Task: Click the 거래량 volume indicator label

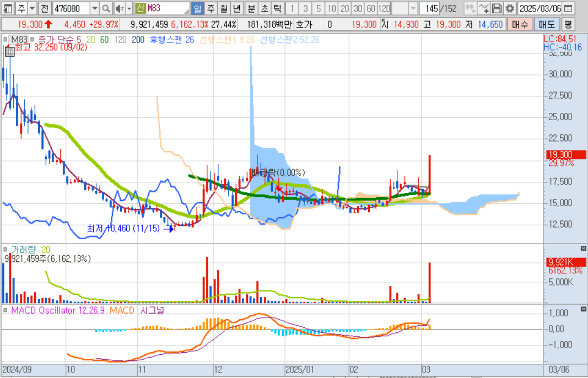Action: coord(24,250)
